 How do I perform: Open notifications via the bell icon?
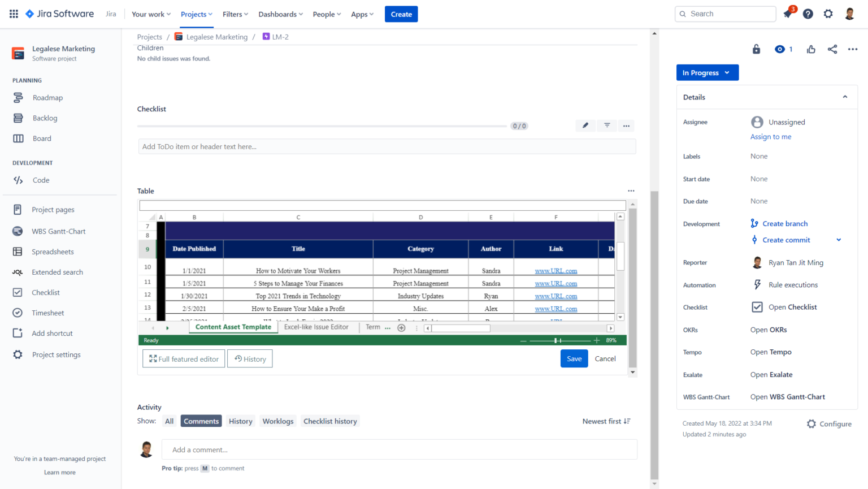click(787, 14)
